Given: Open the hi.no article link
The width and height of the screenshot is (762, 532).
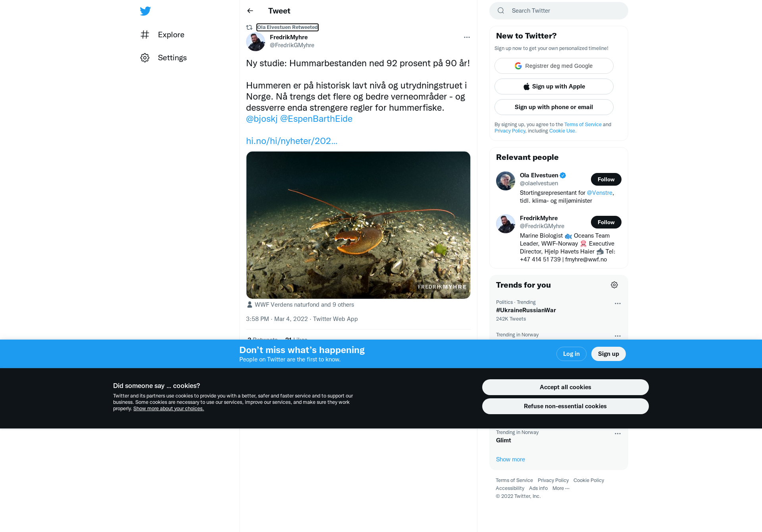Looking at the screenshot, I should 292,141.
